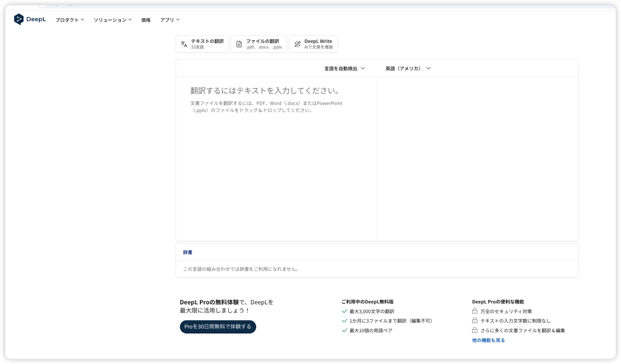Switch to the DeepL Write tab
The image size is (621, 364).
(x=313, y=44)
